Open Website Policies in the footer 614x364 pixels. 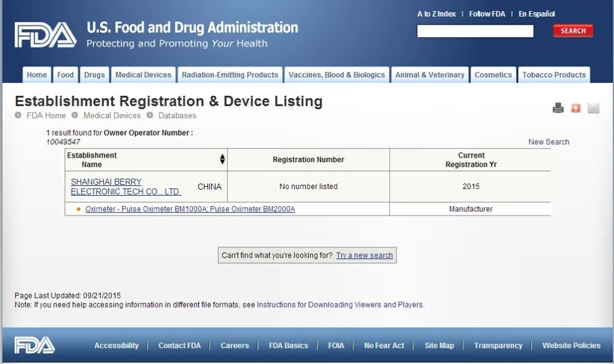pyautogui.click(x=571, y=345)
